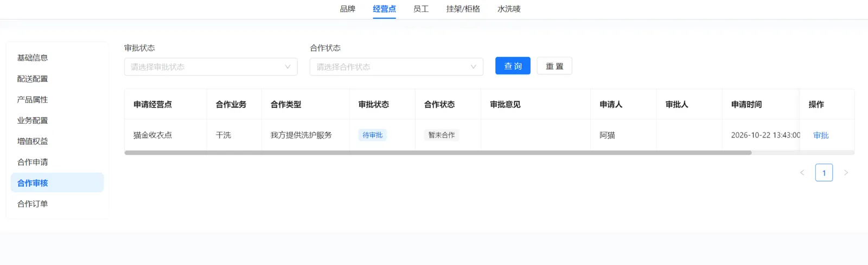Open 合作订单 in the sidebar
This screenshot has height=265, width=868.
point(57,204)
